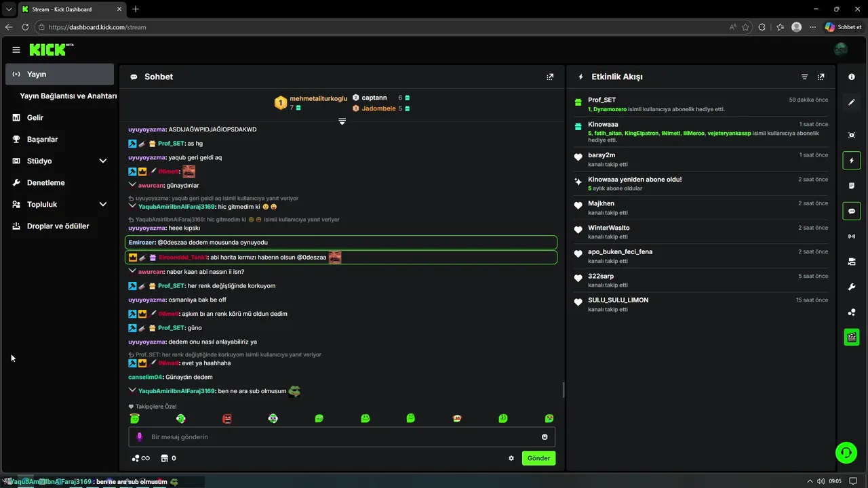Click chevron beside awurcan günaydınlar message
The height and width of the screenshot is (488, 868).
coord(132,185)
